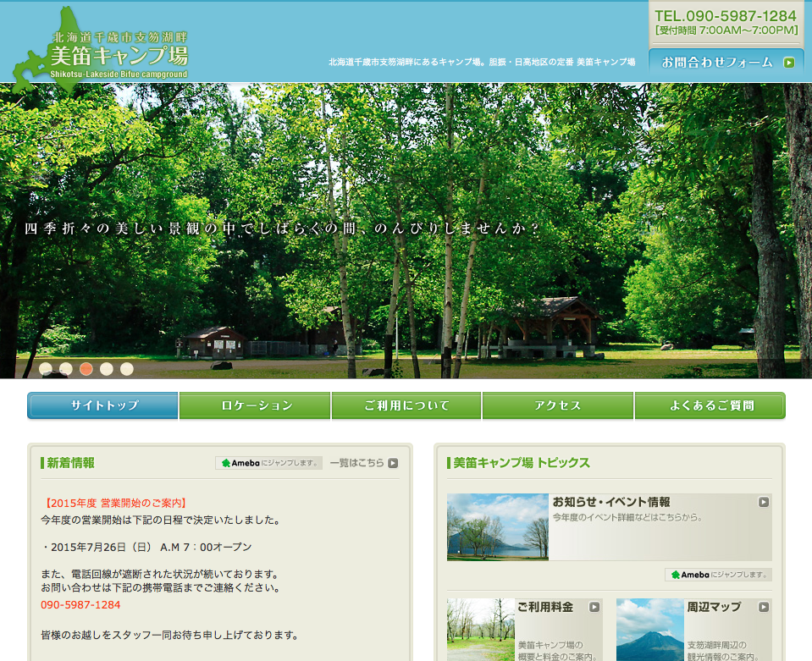Go to the ご利用について tab
The width and height of the screenshot is (812, 661).
click(x=406, y=405)
